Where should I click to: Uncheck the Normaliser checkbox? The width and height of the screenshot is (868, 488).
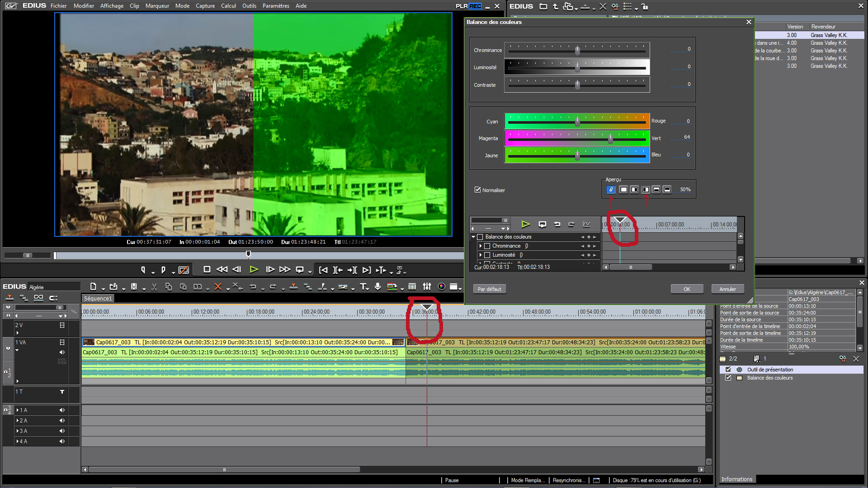coord(477,190)
